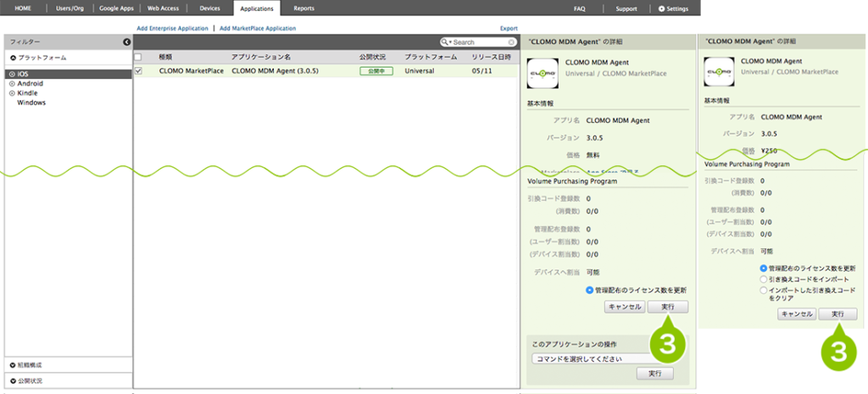The width and height of the screenshot is (868, 394).
Task: Toggle the select-all checkbox in table header
Action: coord(138,57)
